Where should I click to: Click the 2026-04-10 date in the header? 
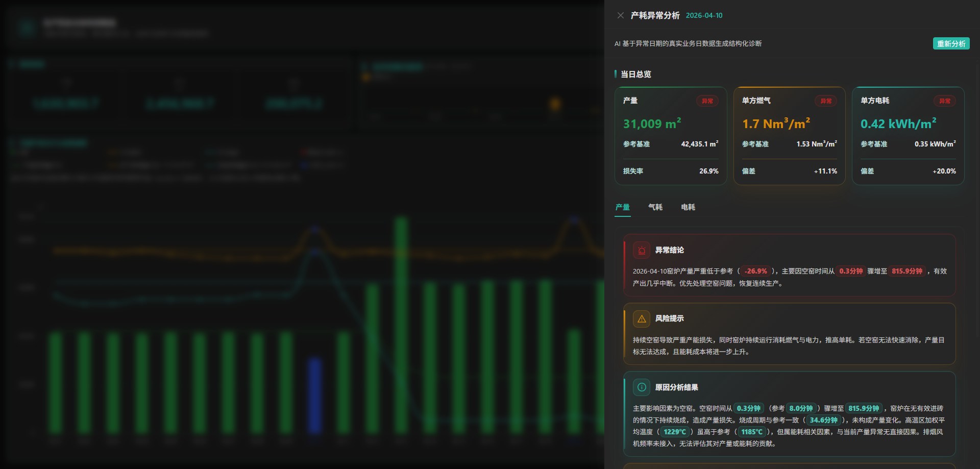pyautogui.click(x=704, y=16)
